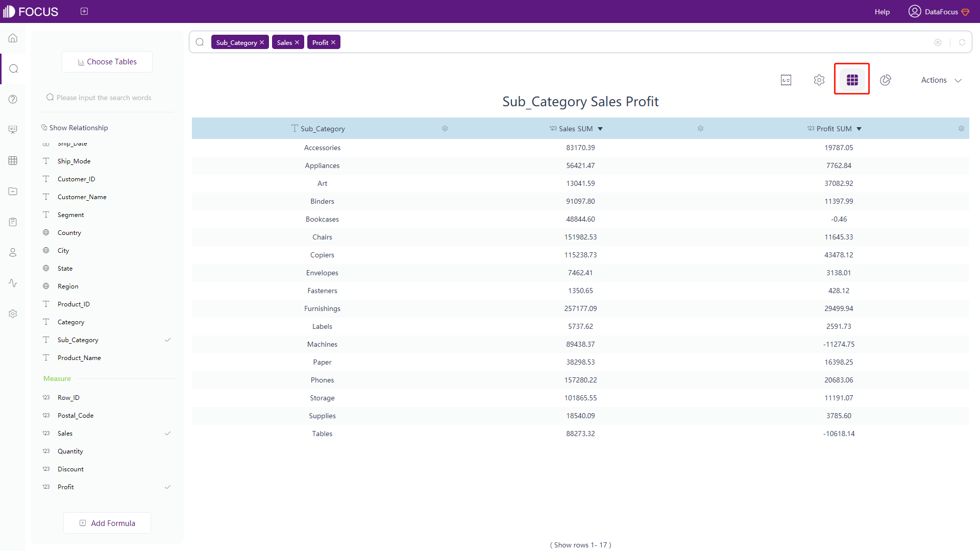Open the search sidebar icon
This screenshot has height=551, width=980.
[13, 68]
